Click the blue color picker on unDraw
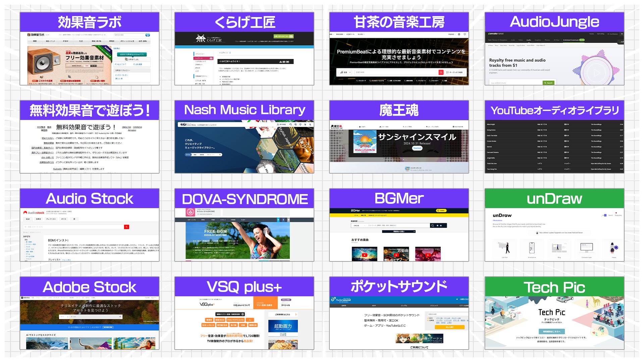The width and height of the screenshot is (644, 362). point(605,215)
